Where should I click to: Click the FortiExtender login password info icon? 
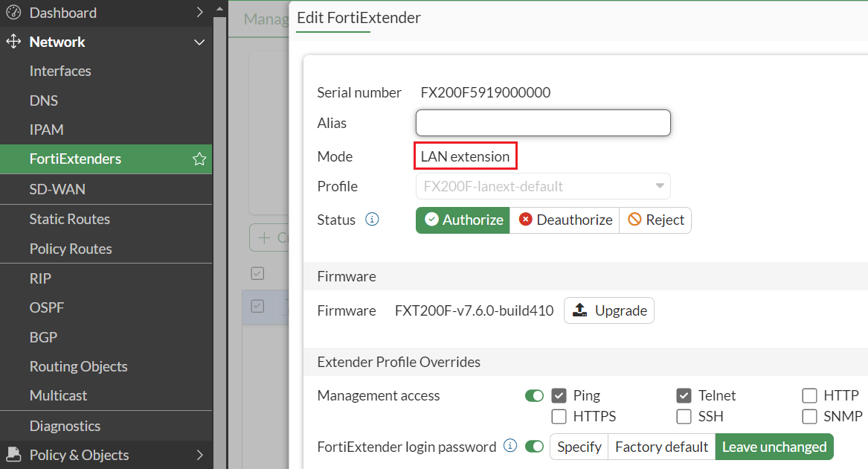tap(510, 445)
